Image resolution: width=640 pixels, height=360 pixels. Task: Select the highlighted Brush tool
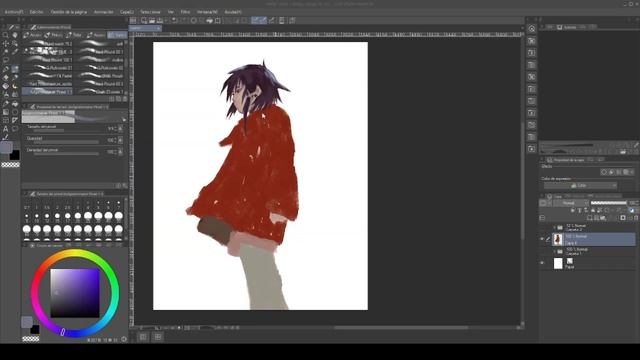[15, 69]
